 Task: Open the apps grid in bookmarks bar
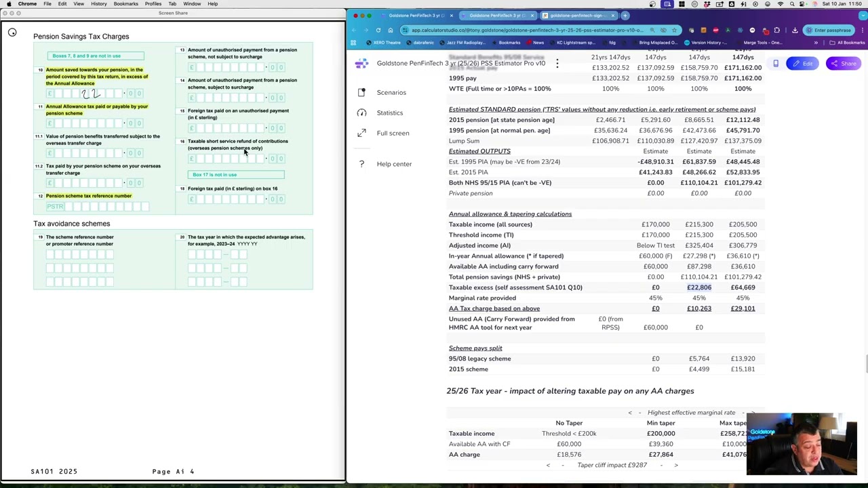pos(353,43)
